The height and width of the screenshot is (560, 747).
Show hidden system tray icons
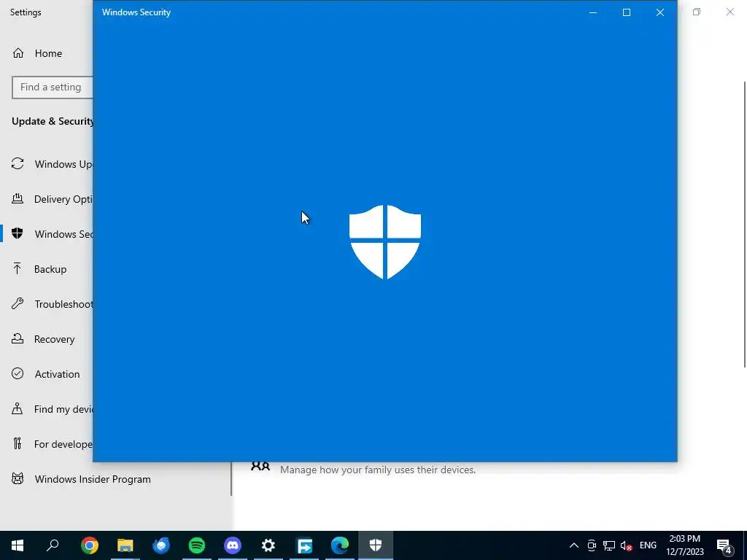coord(574,545)
